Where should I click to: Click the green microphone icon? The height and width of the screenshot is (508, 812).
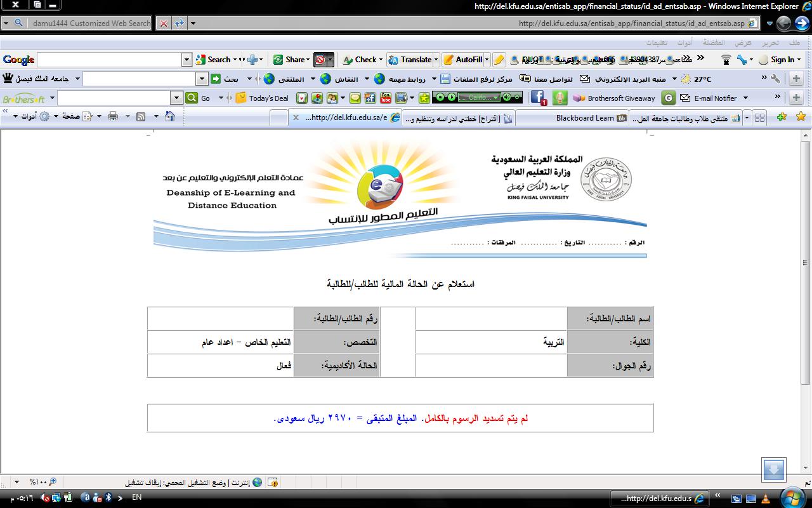560,98
